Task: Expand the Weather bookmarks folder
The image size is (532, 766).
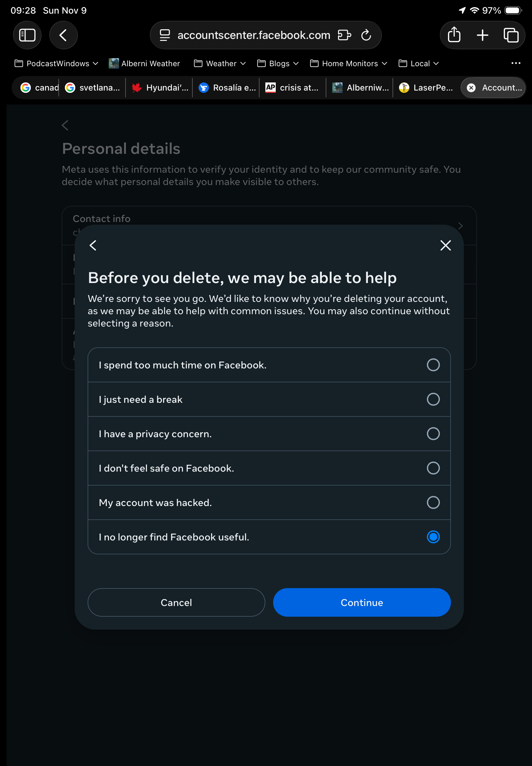Action: 220,63
